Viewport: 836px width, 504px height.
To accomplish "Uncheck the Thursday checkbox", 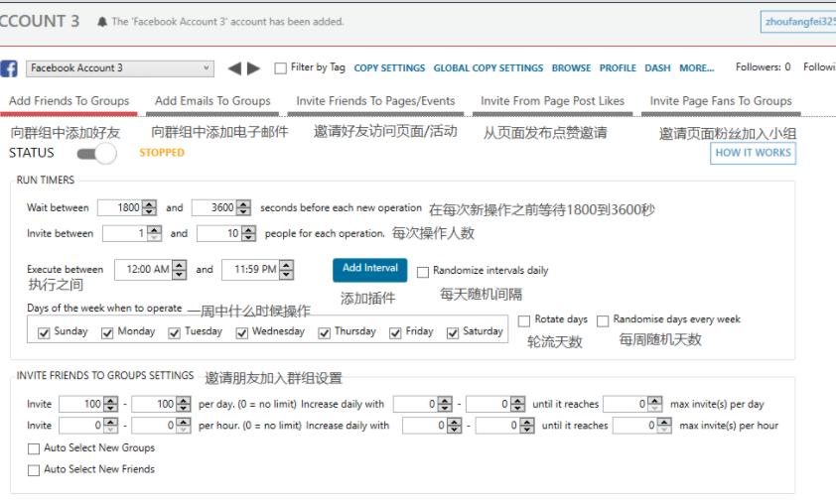I will [324, 333].
